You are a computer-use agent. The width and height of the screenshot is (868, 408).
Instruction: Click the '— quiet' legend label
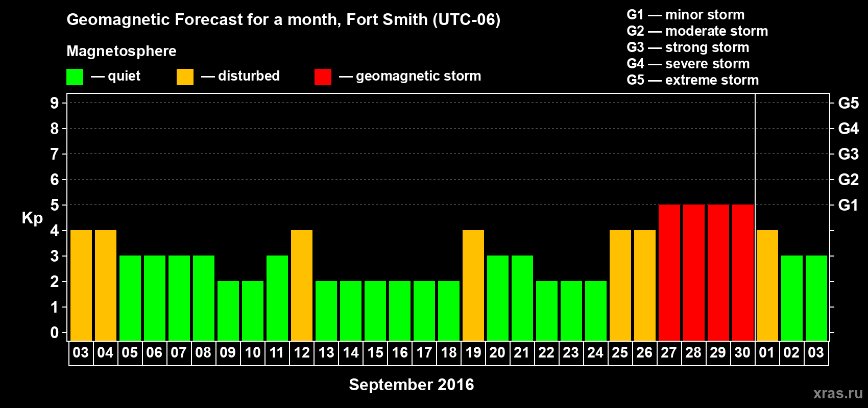click(115, 76)
